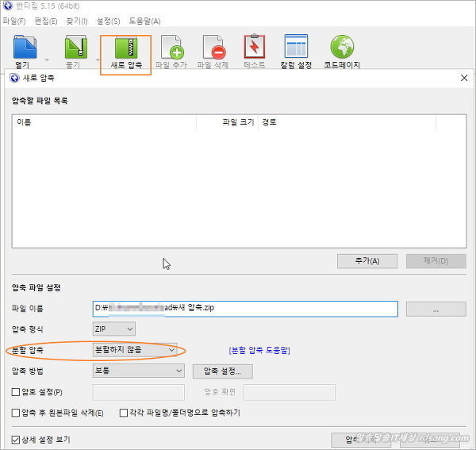The width and height of the screenshot is (476, 450).
Task: Click the 새로 압축 dialog title icon
Action: [14, 78]
